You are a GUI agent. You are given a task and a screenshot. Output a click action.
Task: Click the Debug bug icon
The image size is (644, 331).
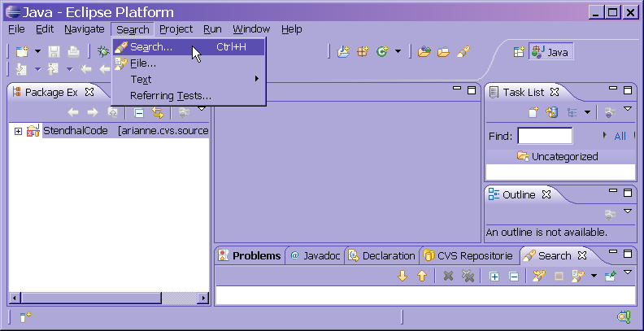102,52
